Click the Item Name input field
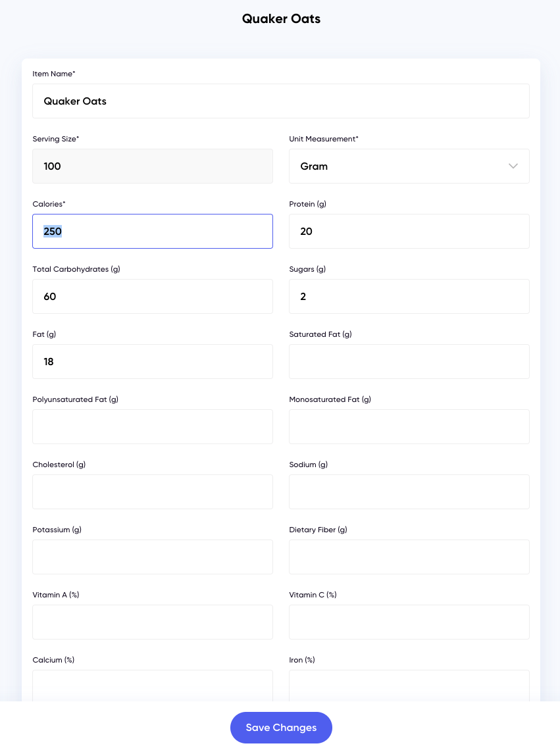 click(281, 101)
